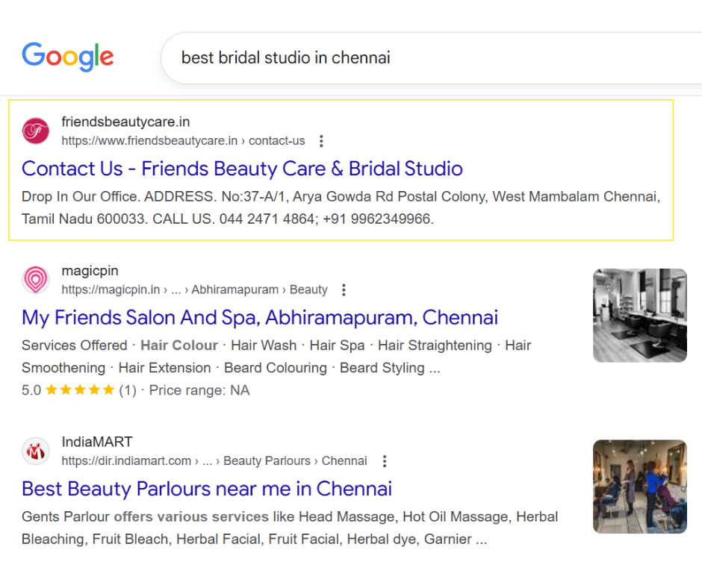Click the friendsbeautycare.in favicon
The image size is (702, 588).
tap(35, 131)
